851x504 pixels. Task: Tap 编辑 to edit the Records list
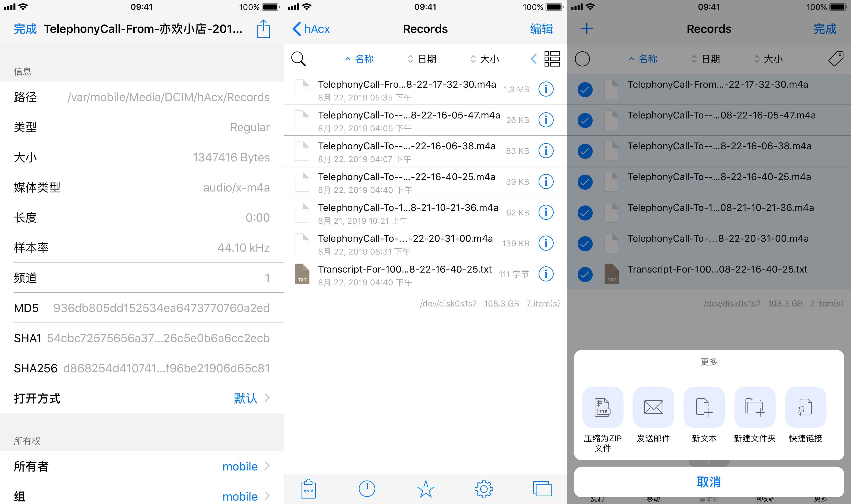(x=541, y=29)
